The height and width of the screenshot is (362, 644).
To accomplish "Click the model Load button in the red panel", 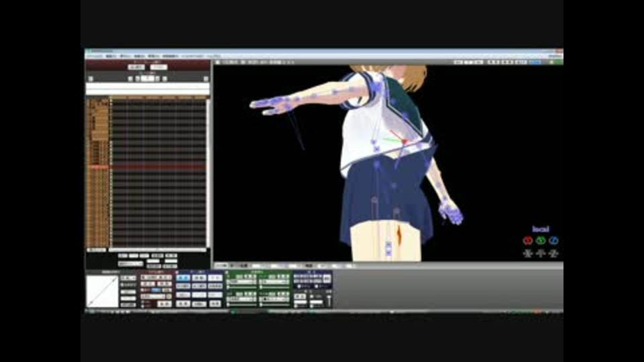I will click(x=148, y=284).
